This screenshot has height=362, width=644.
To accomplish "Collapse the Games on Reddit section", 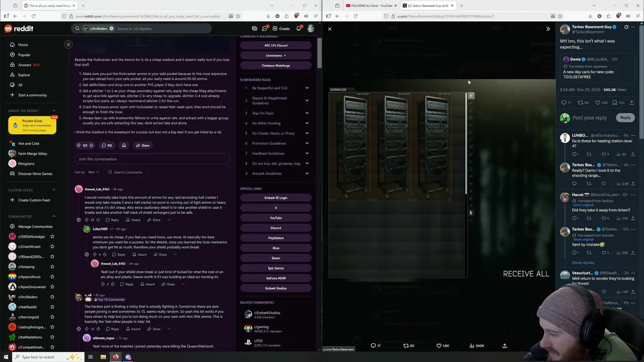I will (54, 111).
